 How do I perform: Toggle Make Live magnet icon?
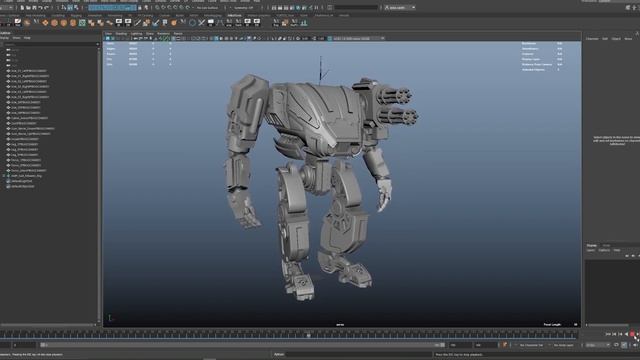[188, 7]
